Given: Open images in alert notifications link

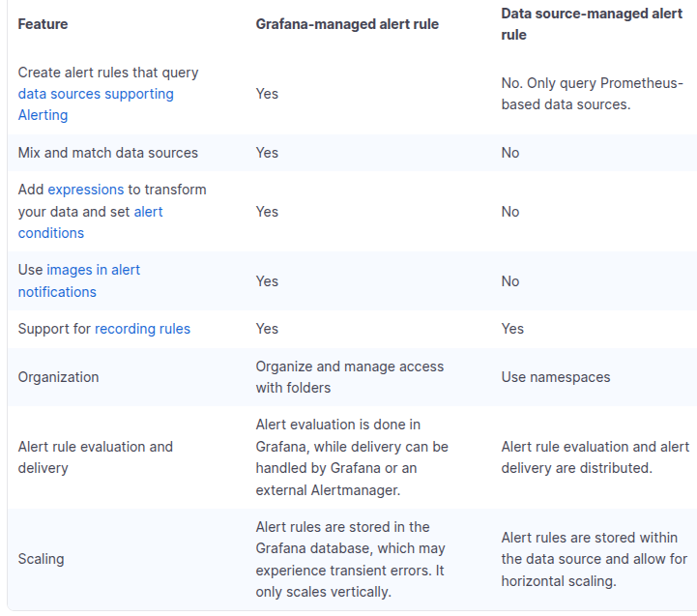Looking at the screenshot, I should pyautogui.click(x=78, y=280).
